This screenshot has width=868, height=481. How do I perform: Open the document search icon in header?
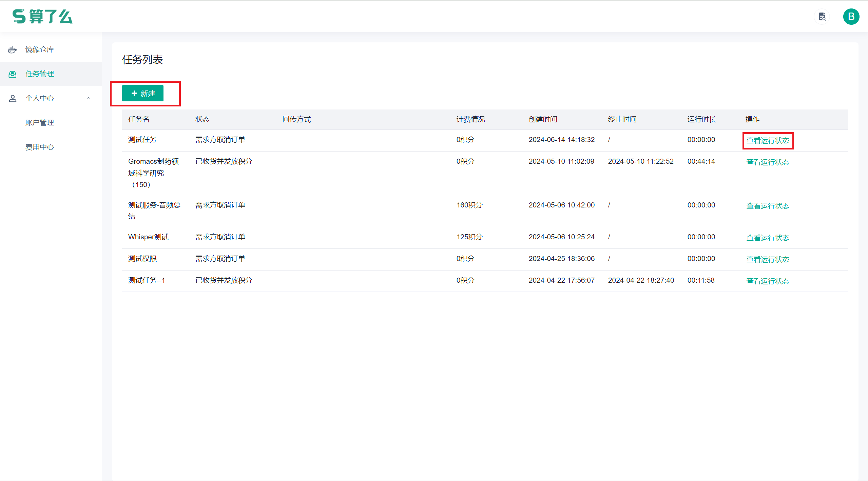(x=822, y=16)
